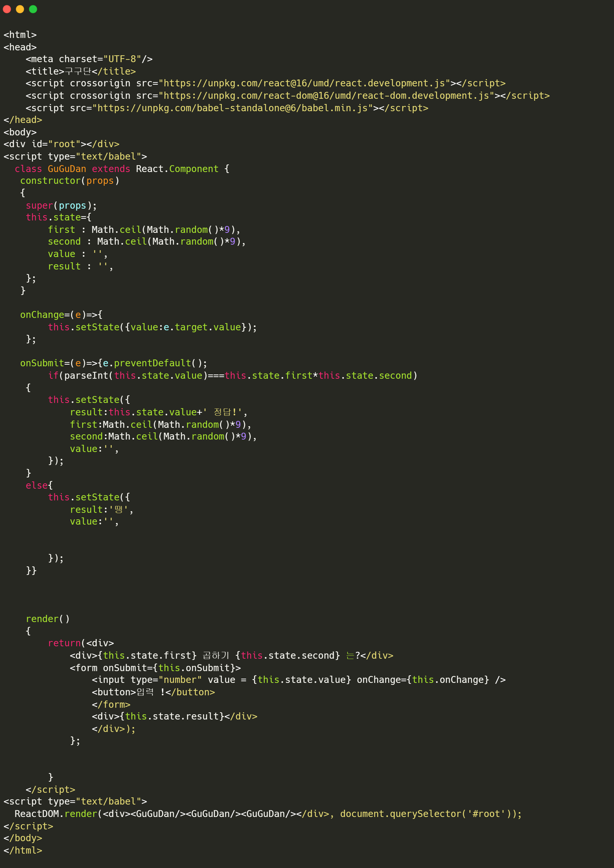Click the 'first : Math.ceil' state line

click(144, 230)
